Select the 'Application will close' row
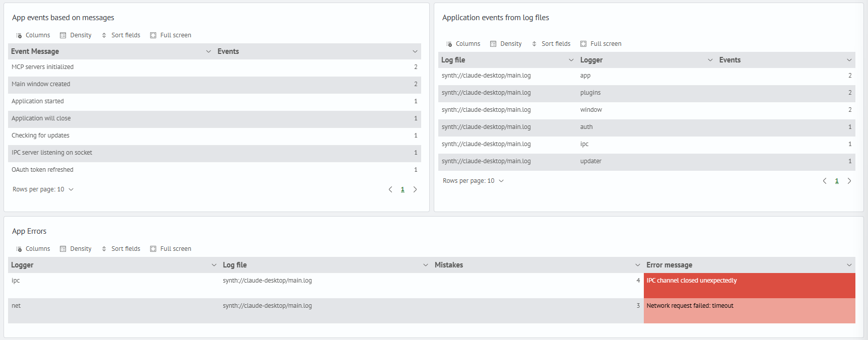Screen dimensions: 868x340 (215, 118)
